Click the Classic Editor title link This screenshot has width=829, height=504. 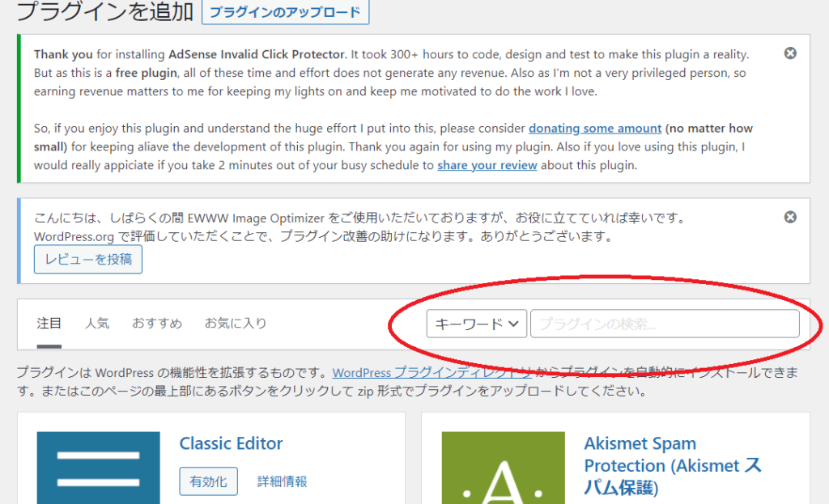click(231, 443)
